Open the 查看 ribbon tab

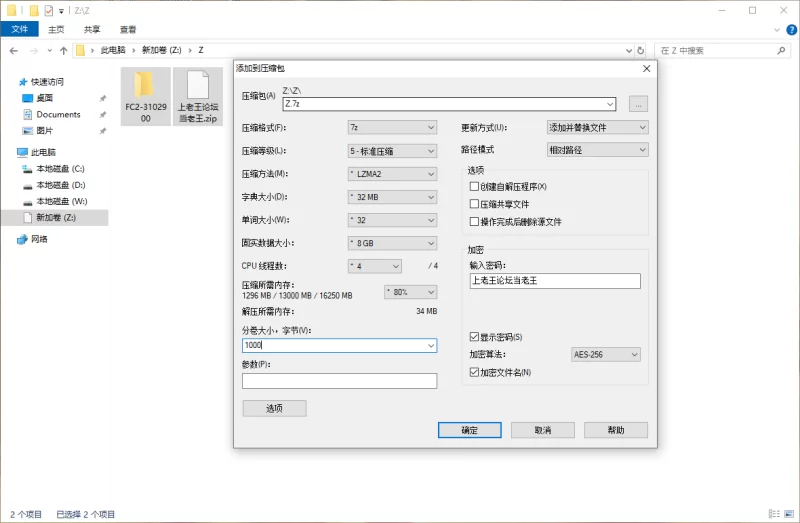(128, 30)
